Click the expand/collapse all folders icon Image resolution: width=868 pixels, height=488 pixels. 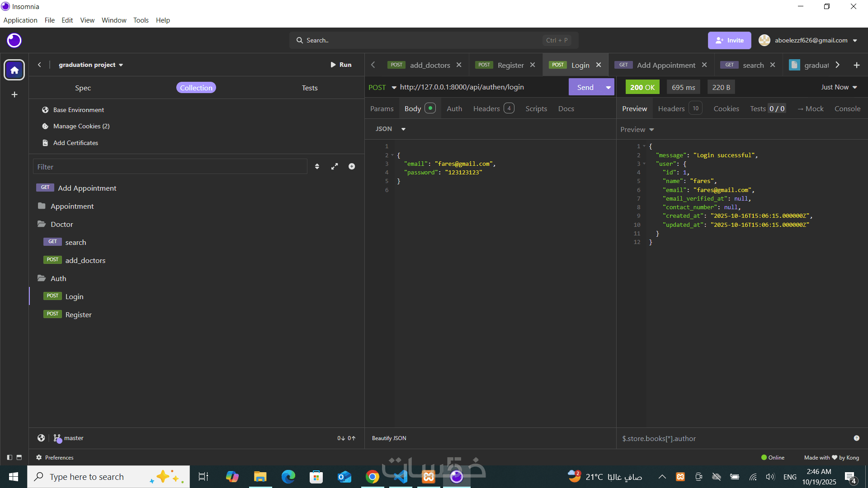(x=335, y=167)
